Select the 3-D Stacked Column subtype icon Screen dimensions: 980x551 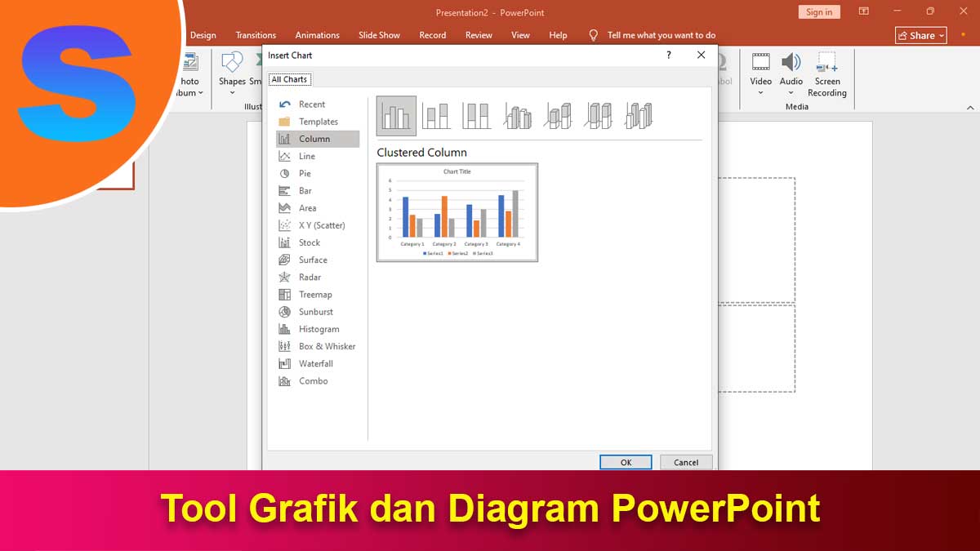(x=558, y=116)
